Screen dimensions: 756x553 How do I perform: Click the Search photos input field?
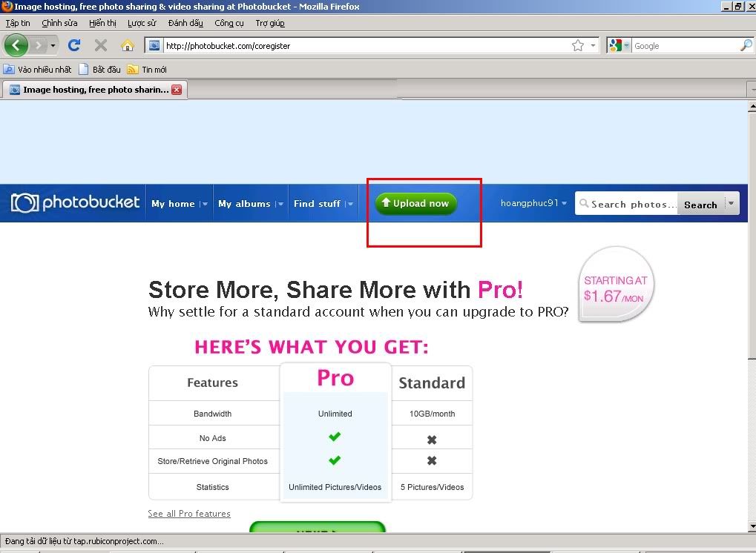(x=627, y=205)
